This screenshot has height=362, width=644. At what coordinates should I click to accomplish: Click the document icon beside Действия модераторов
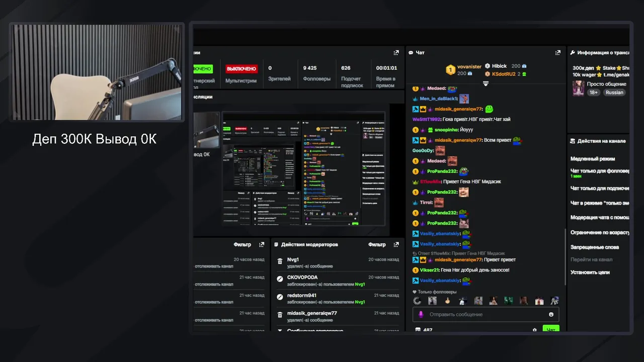[276, 244]
